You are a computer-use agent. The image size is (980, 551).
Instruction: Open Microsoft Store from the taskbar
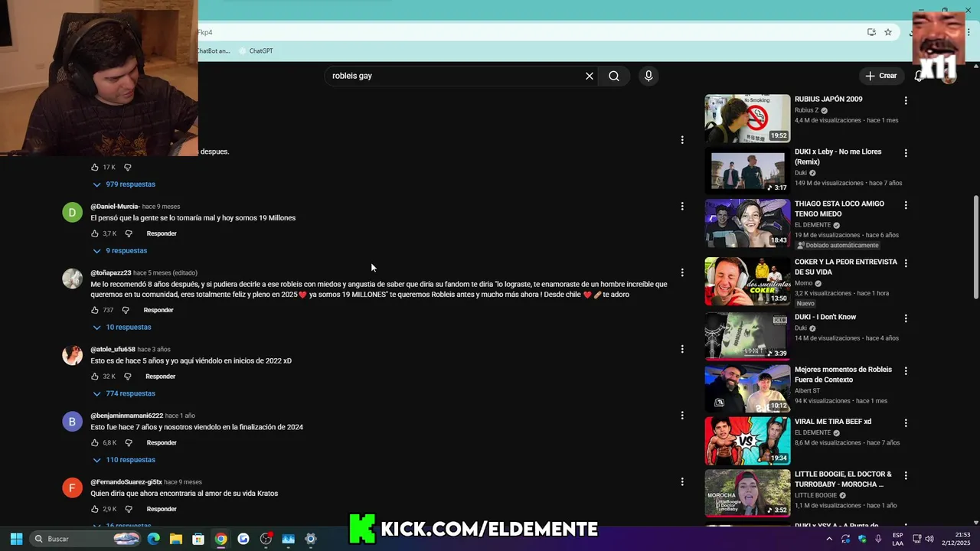pyautogui.click(x=198, y=539)
